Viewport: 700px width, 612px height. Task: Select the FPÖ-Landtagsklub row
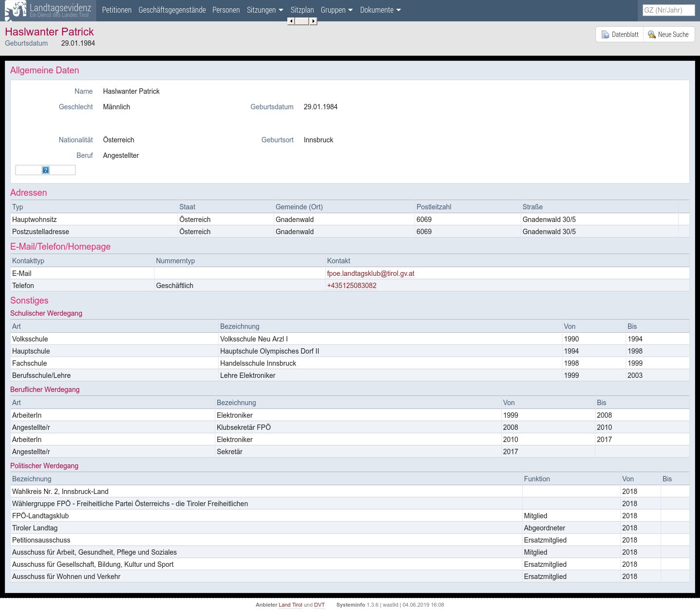(350, 516)
